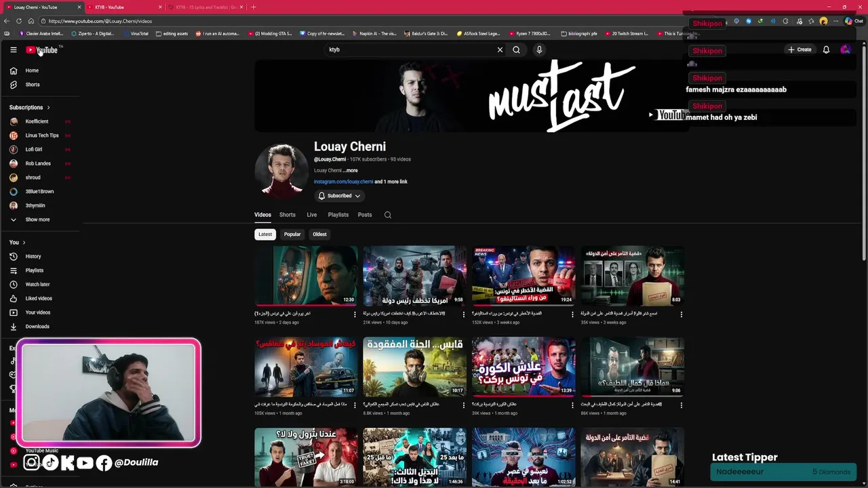The width and height of the screenshot is (868, 488).
Task: Click the magnifier search button
Action: (x=516, y=49)
